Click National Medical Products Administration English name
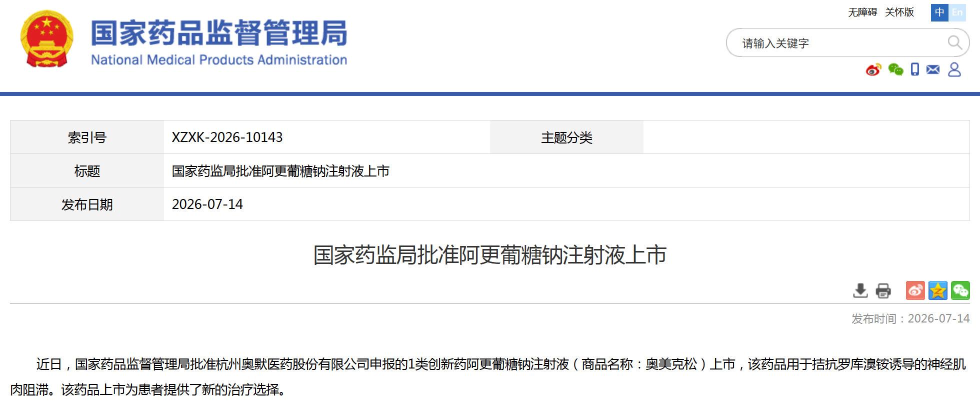This screenshot has height=406, width=980. (219, 60)
